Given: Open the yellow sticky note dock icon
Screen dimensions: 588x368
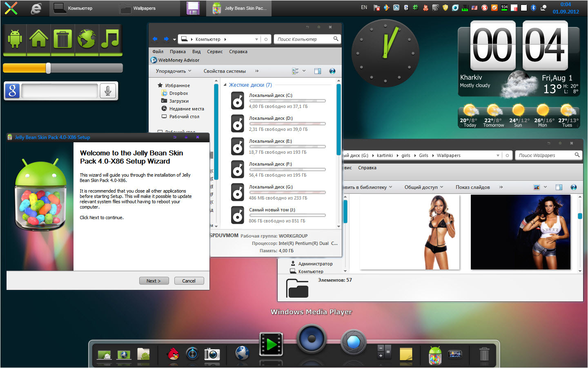Looking at the screenshot, I should coord(406,354).
